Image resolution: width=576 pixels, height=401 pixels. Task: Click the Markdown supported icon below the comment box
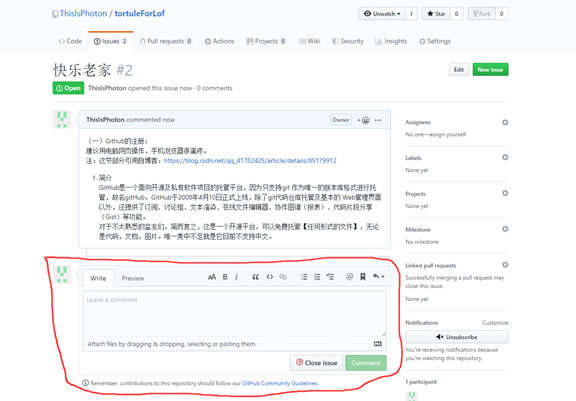click(378, 344)
